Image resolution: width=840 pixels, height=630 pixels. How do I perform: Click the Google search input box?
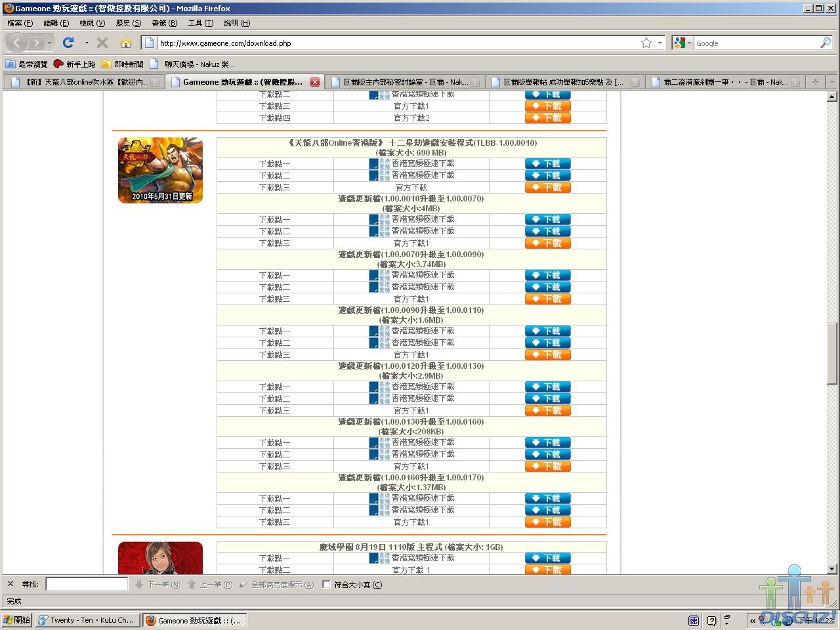click(756, 43)
